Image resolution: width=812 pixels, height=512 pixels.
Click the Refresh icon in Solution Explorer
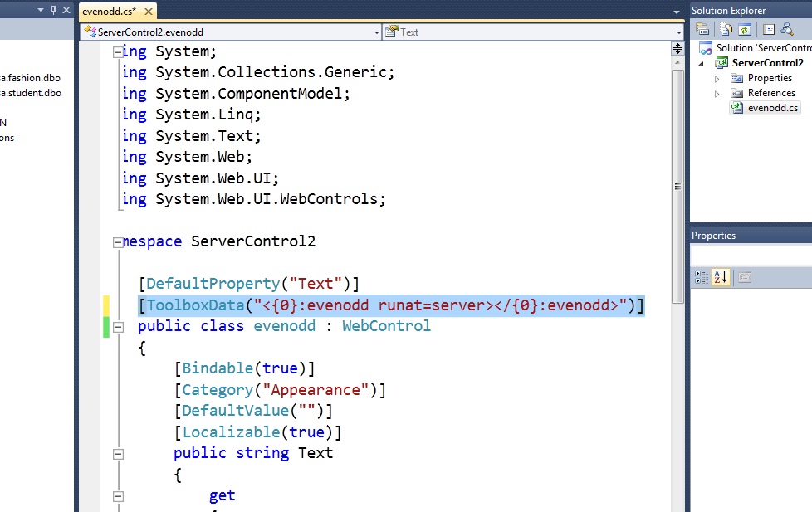(746, 29)
